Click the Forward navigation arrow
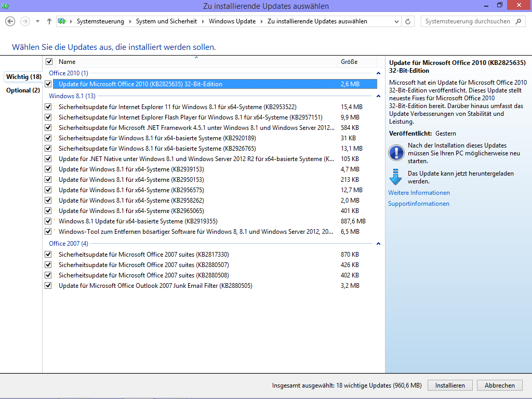Viewport: 532px width, 399px height. (x=25, y=21)
